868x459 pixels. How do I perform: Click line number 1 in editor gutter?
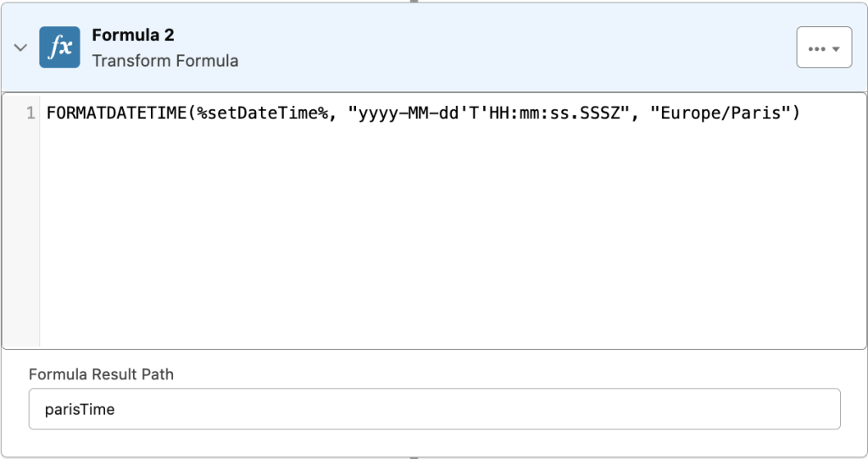[x=31, y=113]
